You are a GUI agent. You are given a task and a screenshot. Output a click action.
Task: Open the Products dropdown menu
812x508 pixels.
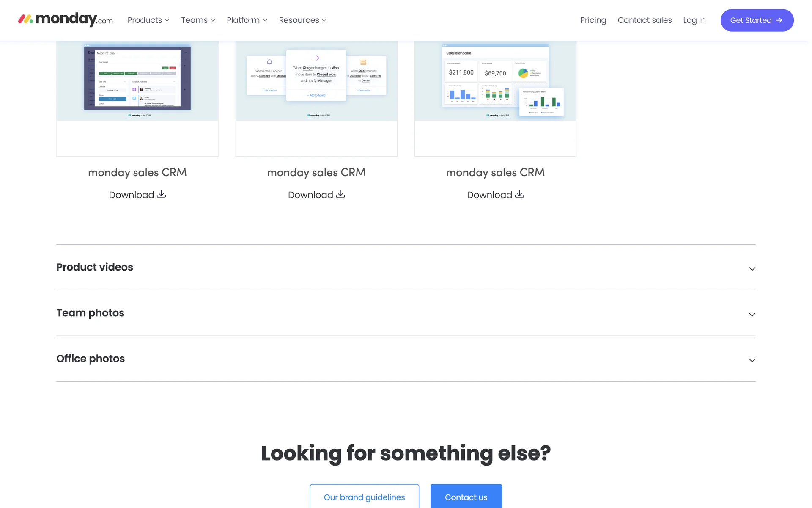tap(148, 20)
